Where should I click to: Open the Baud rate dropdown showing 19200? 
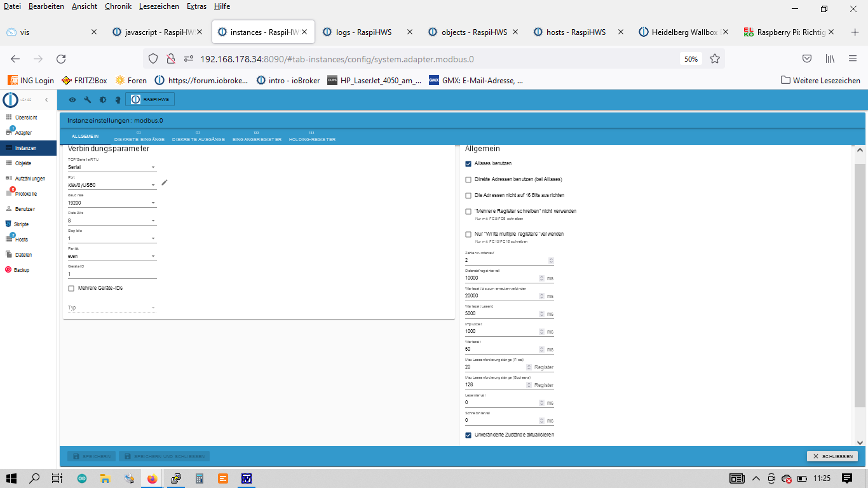point(112,203)
